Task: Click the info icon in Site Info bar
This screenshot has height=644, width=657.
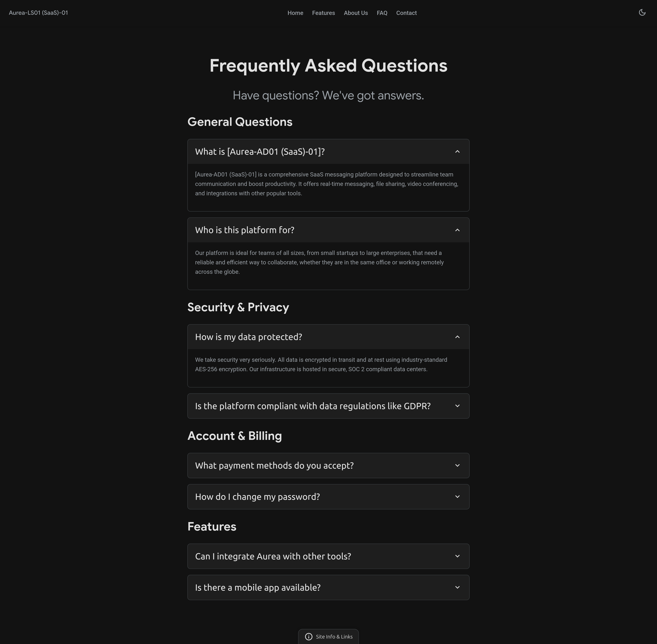Action: pos(308,637)
